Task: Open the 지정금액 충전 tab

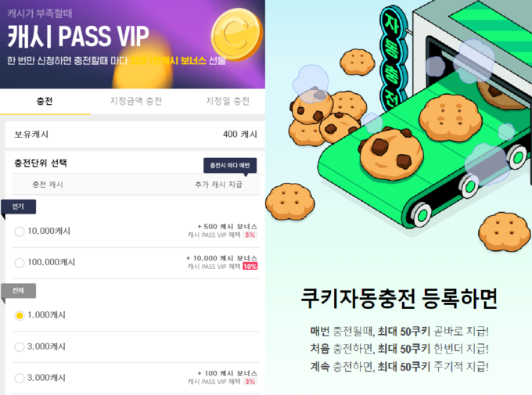Action: [x=135, y=101]
